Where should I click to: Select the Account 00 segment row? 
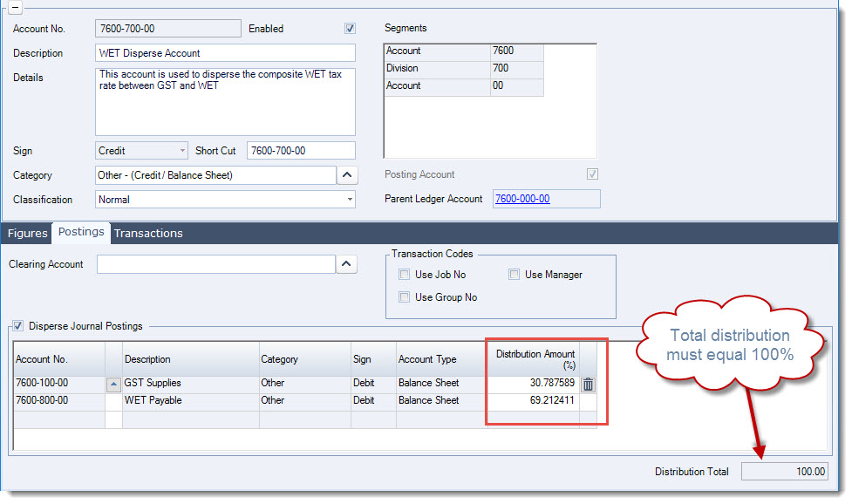point(464,85)
